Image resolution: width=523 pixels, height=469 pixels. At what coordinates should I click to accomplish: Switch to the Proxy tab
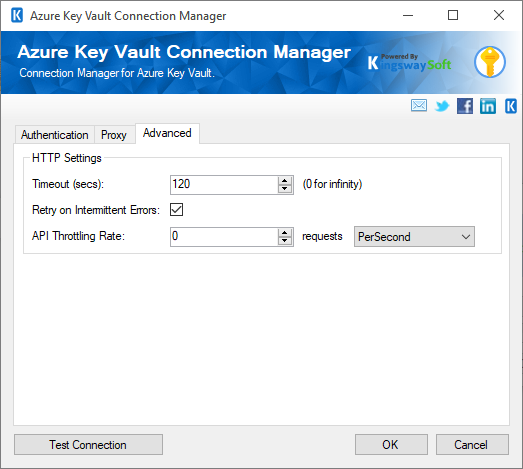coord(114,135)
